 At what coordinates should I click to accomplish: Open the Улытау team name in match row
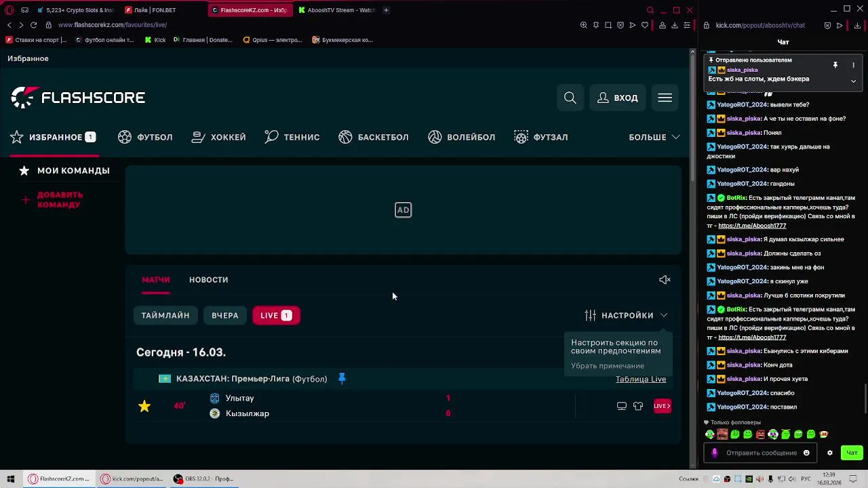(239, 399)
